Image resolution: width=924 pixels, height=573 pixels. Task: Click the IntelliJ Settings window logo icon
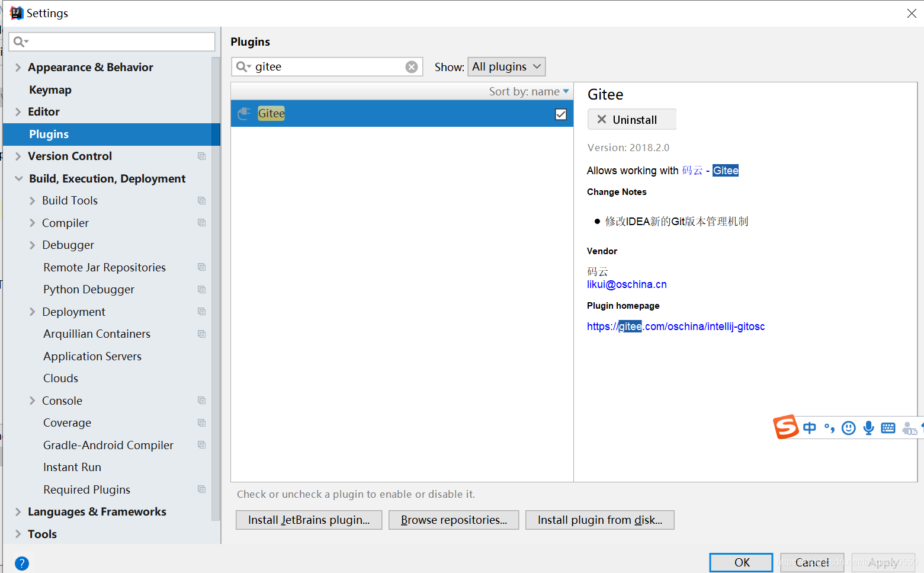(17, 13)
